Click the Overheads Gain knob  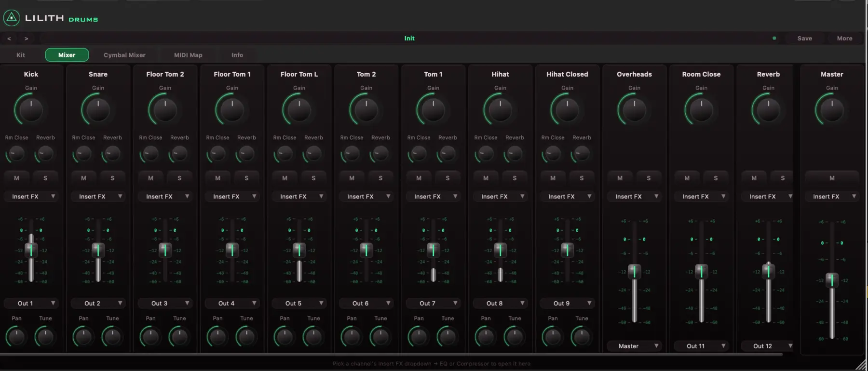point(634,110)
